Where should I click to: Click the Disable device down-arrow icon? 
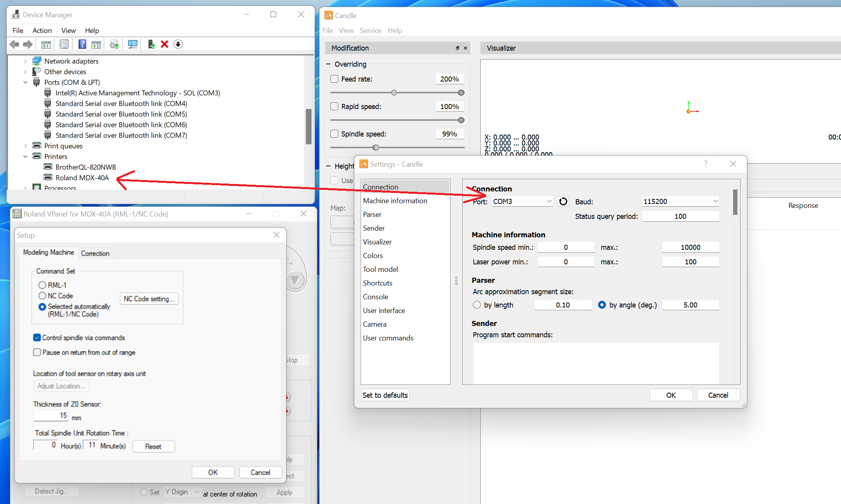point(178,44)
